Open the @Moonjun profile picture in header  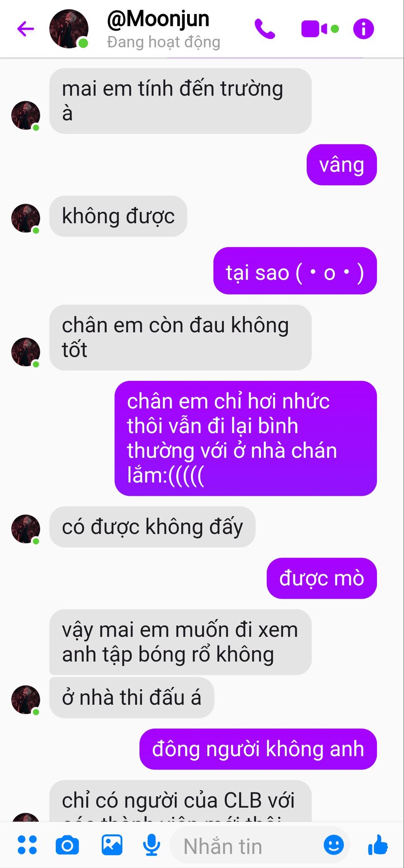point(69,29)
